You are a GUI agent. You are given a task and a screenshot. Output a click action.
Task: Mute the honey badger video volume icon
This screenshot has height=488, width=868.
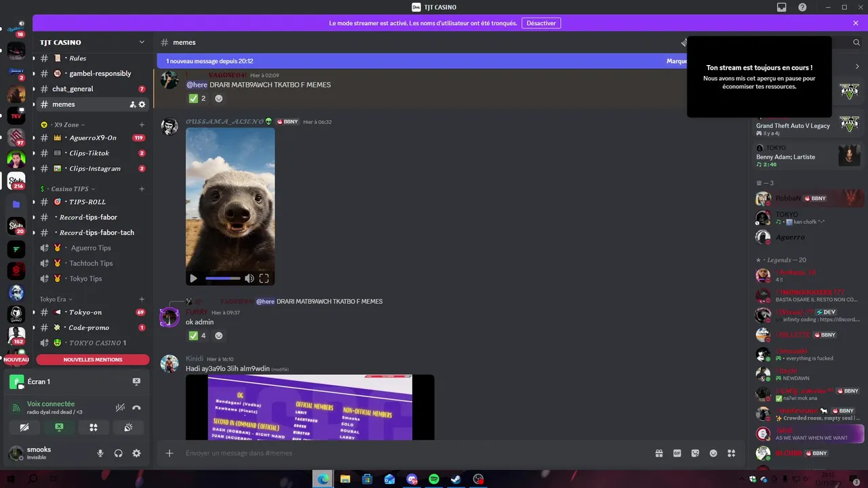tap(250, 279)
